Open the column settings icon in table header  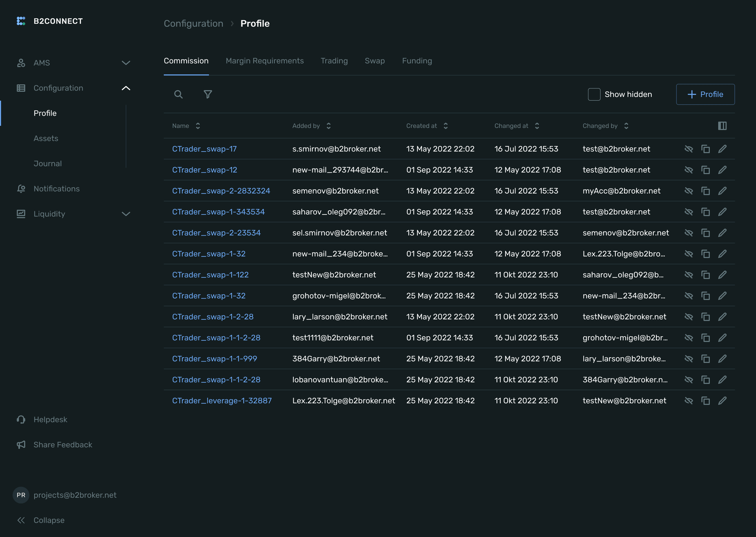click(722, 126)
